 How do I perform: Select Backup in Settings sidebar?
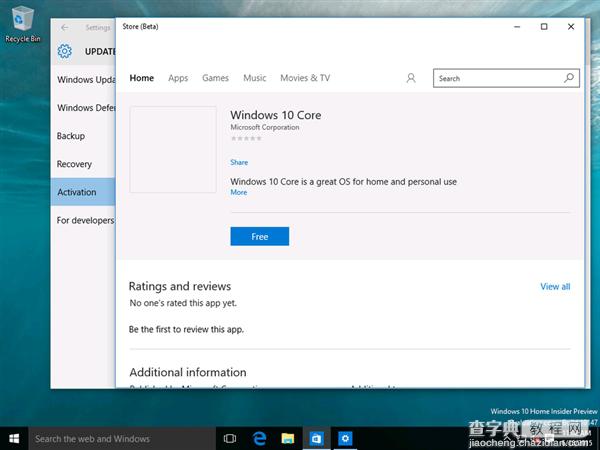[83, 136]
